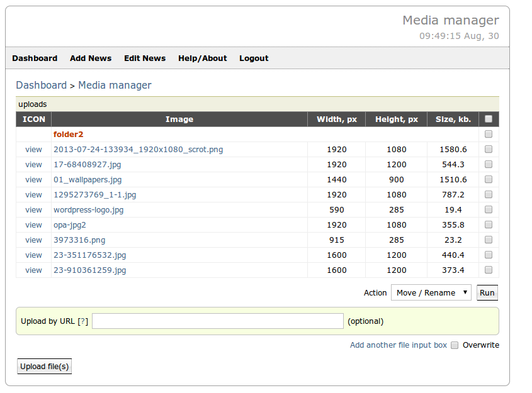Open Edit News in navigation
Image resolution: width=532 pixels, height=393 pixels.
click(145, 58)
